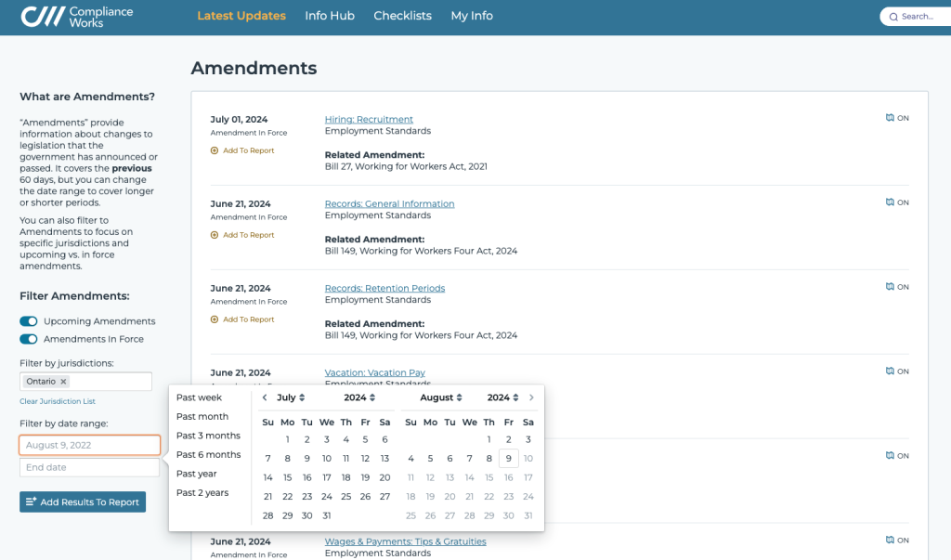Select July 20 in calendar
Image resolution: width=951 pixels, height=560 pixels.
click(384, 477)
